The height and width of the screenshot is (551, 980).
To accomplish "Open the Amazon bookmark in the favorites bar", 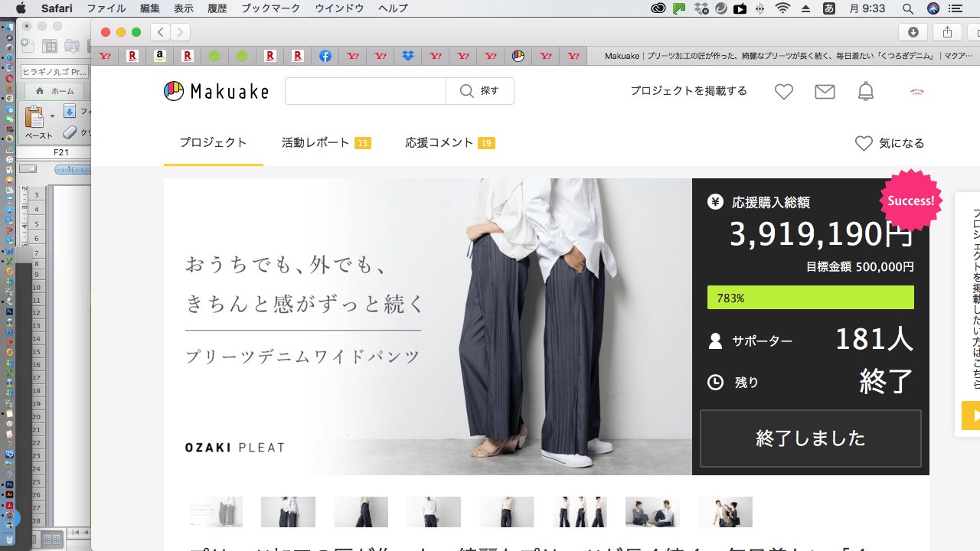I will (160, 55).
